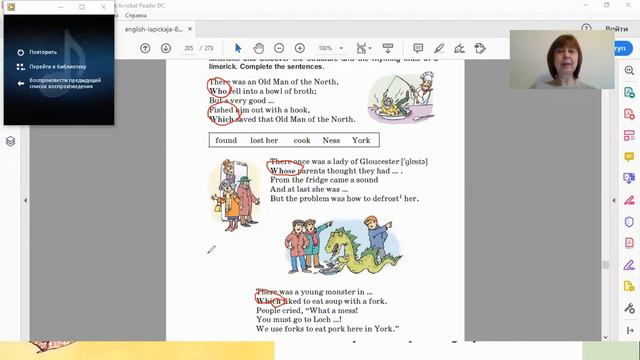Click the line 'From the fridge came a sound'

(324, 180)
